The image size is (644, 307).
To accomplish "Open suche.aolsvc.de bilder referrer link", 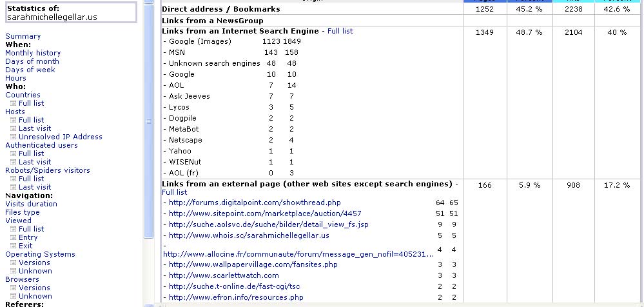I will coord(269,225).
